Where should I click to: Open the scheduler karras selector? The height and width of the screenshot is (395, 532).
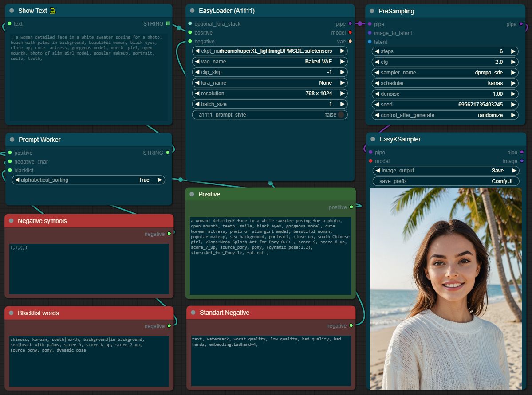445,83
